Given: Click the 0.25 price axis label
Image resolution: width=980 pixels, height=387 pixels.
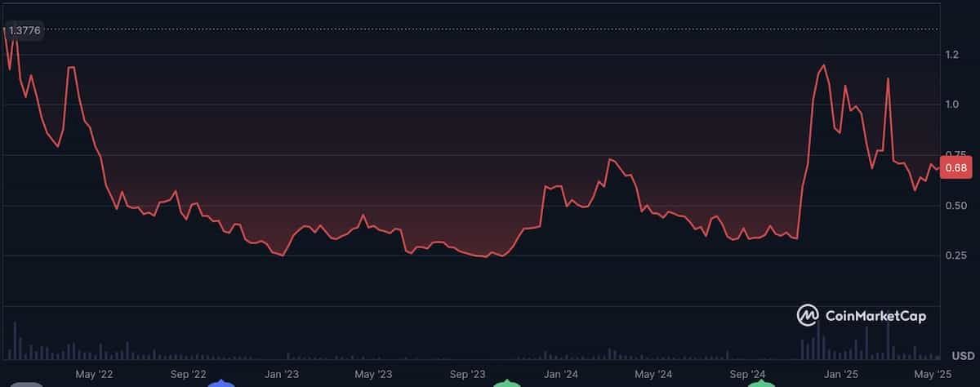Looking at the screenshot, I should click(955, 256).
